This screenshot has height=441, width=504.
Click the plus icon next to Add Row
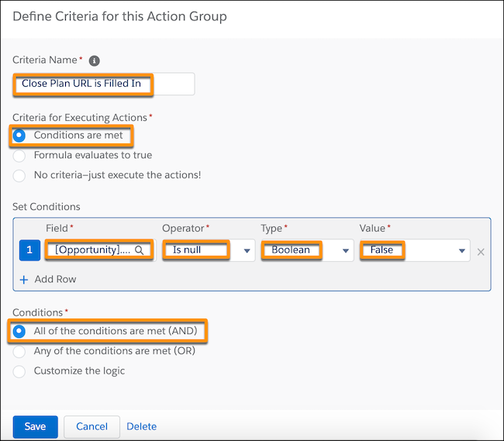coord(24,280)
